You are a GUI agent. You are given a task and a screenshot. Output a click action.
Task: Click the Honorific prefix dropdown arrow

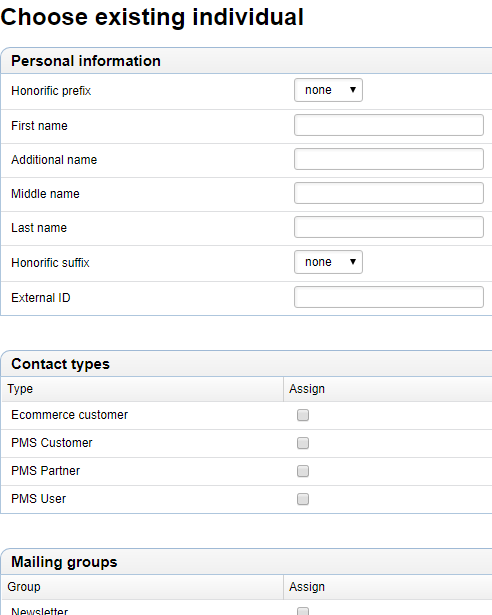coord(353,90)
